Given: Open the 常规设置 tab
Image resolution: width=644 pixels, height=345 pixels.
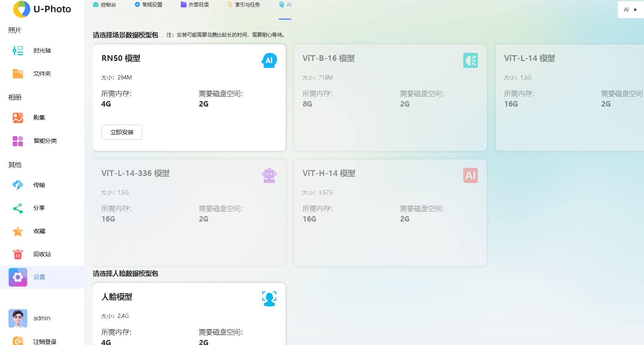Looking at the screenshot, I should 148,5.
